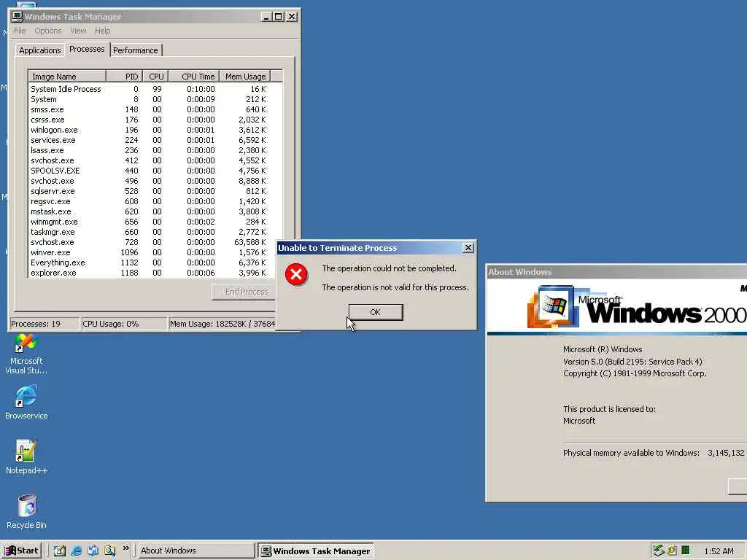Switch to the Performance tab
747x560 pixels.
pos(135,50)
